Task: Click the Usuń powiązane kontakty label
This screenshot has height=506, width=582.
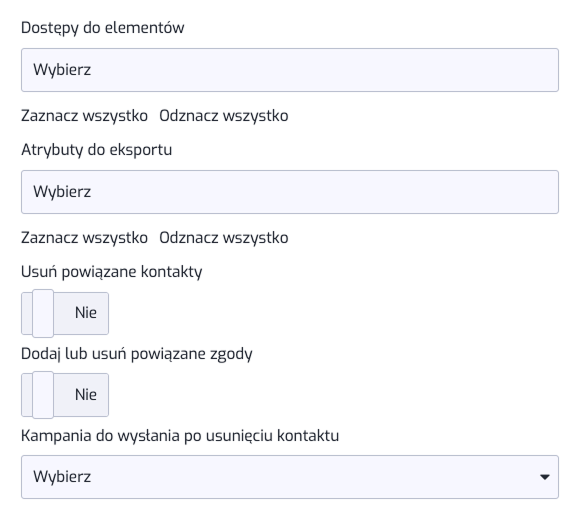Action: pyautogui.click(x=112, y=272)
